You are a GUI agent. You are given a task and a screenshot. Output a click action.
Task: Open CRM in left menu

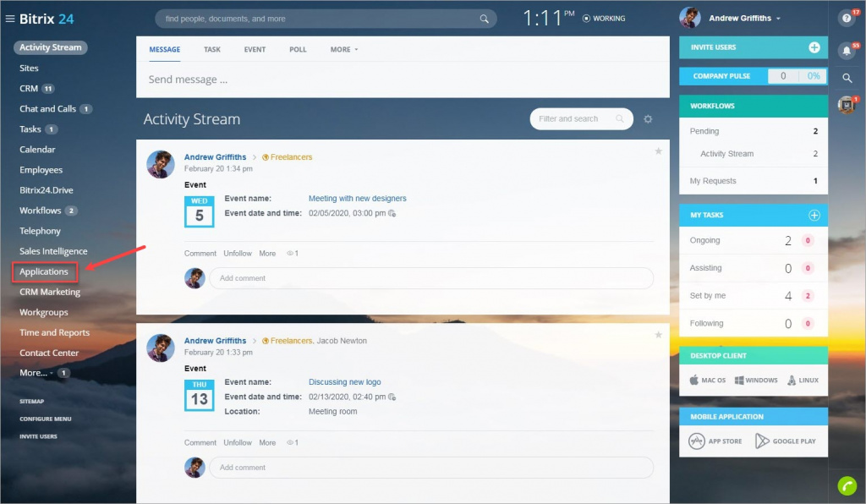(29, 88)
